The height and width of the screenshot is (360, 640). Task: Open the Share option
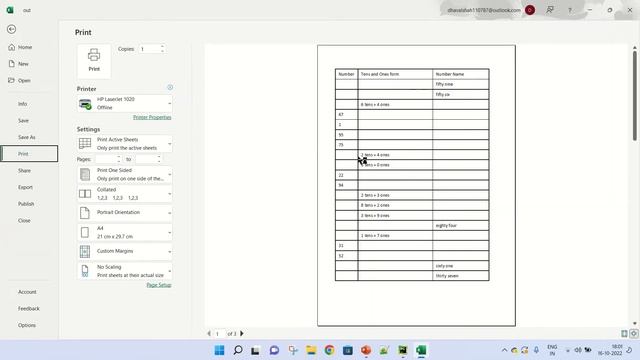coord(24,171)
